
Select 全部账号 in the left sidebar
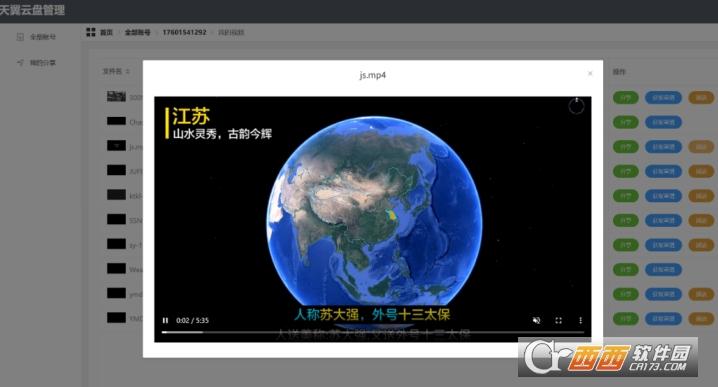[43, 37]
